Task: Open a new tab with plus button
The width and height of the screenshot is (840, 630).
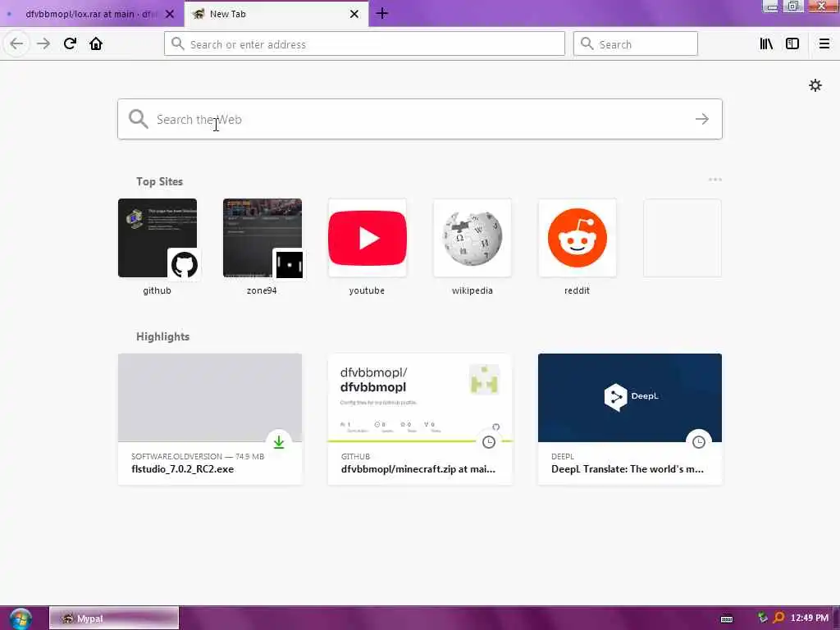Action: pyautogui.click(x=382, y=13)
